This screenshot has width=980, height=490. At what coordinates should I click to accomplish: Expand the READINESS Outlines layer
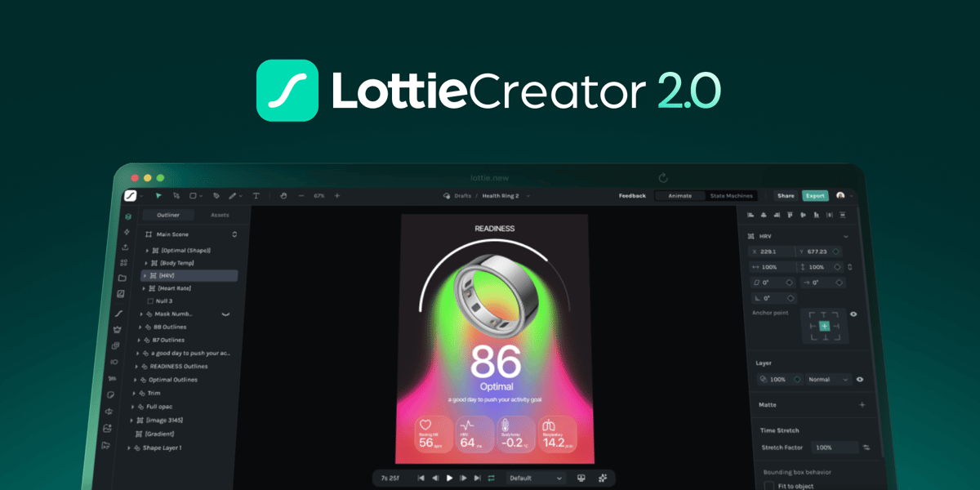point(137,367)
